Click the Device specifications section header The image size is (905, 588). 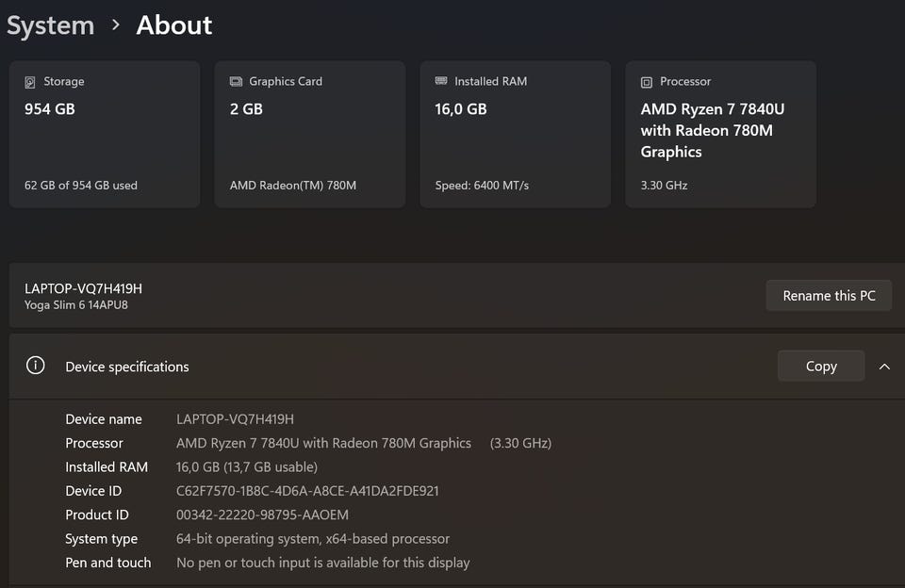127,367
